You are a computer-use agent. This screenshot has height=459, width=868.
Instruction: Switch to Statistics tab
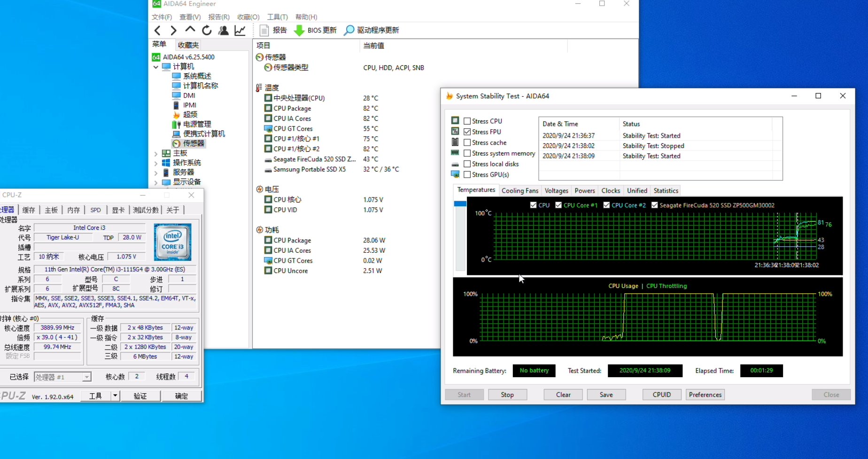coord(666,191)
